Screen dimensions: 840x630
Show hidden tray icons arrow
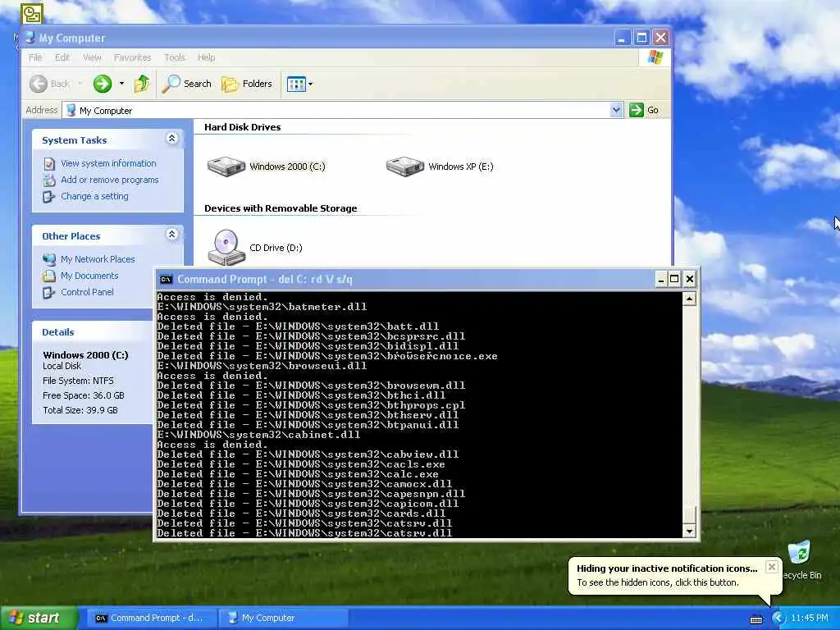click(778, 619)
